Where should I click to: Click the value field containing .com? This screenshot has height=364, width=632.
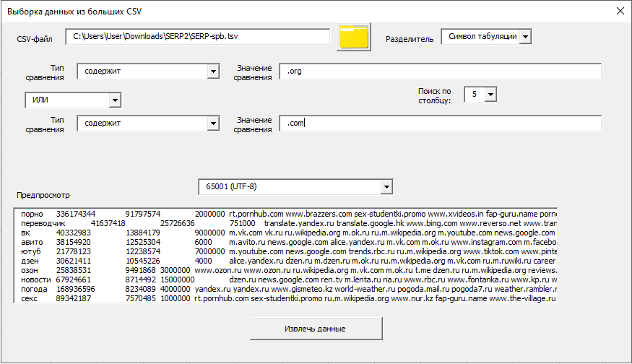point(440,123)
